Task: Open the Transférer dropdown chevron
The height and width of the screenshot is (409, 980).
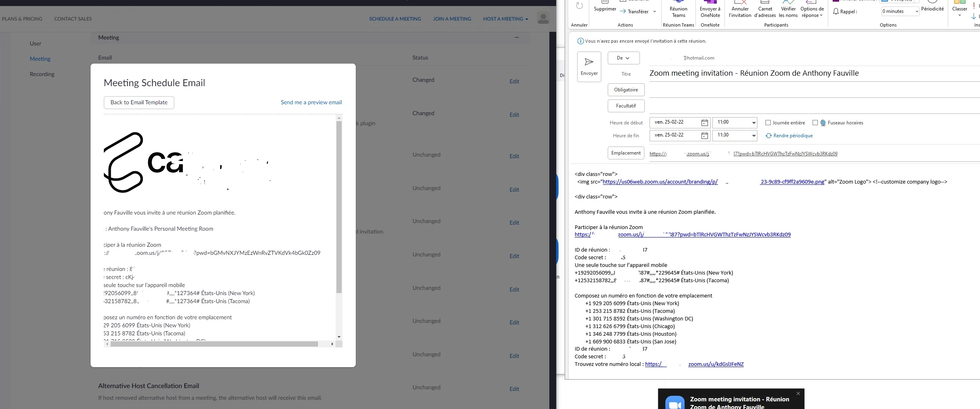Action: tap(654, 12)
